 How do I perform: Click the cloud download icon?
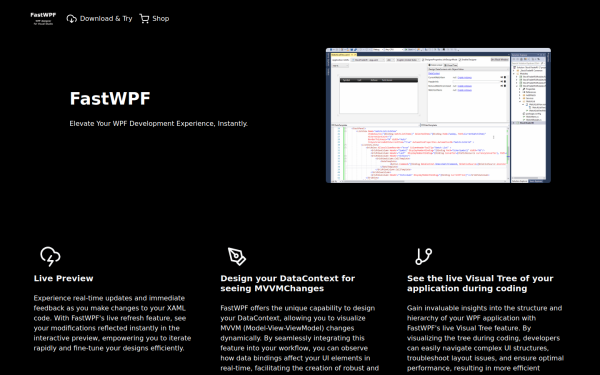point(72,19)
